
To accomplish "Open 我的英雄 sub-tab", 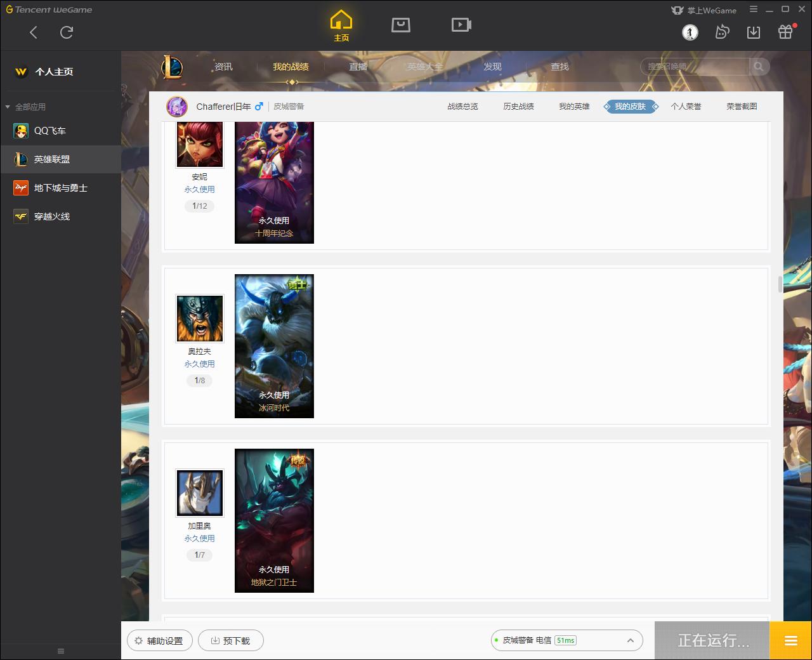I will (574, 107).
